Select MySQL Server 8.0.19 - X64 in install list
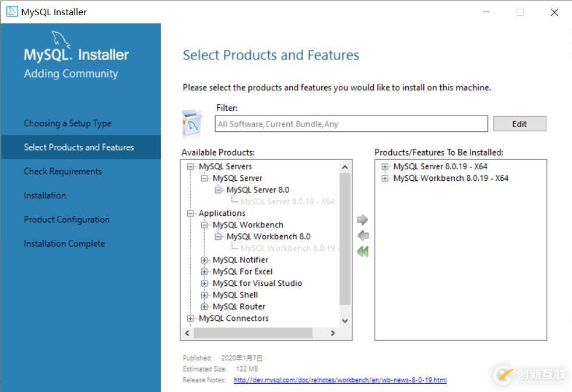 coord(440,166)
